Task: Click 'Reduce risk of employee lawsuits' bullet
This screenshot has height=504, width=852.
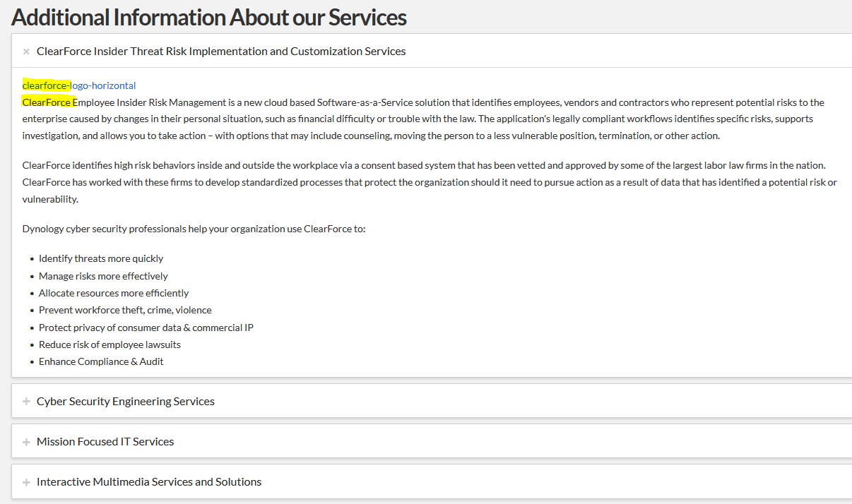Action: click(110, 344)
